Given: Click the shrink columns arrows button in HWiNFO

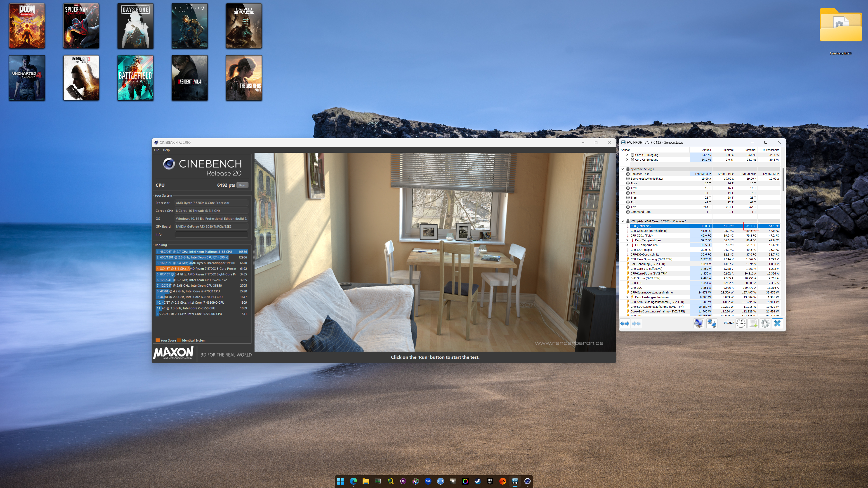Looking at the screenshot, I should point(636,323).
